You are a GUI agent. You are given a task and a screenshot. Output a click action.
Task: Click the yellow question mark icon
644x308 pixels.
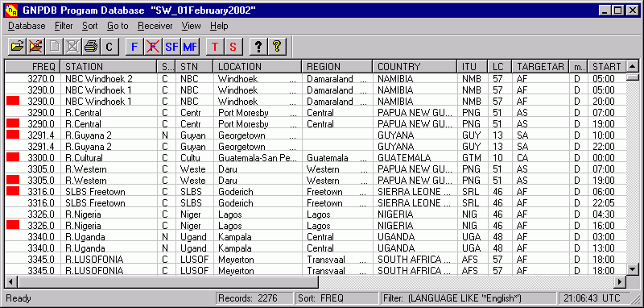pyautogui.click(x=277, y=47)
